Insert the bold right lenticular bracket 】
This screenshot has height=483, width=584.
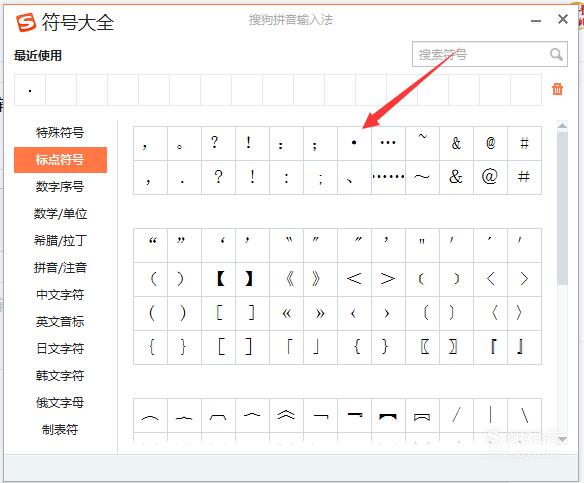click(x=252, y=279)
